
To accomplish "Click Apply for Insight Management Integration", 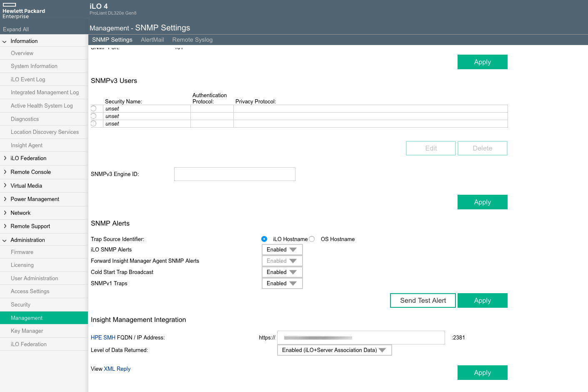I will coord(483,372).
